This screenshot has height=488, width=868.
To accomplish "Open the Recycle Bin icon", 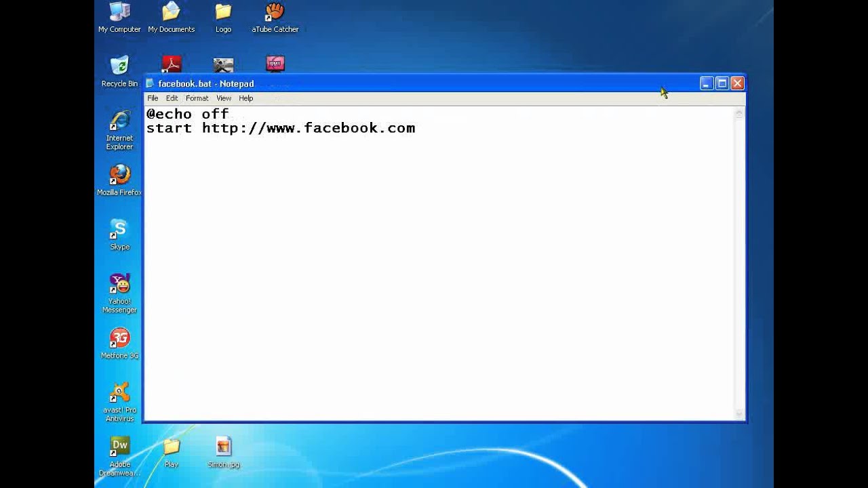I will 119,72.
